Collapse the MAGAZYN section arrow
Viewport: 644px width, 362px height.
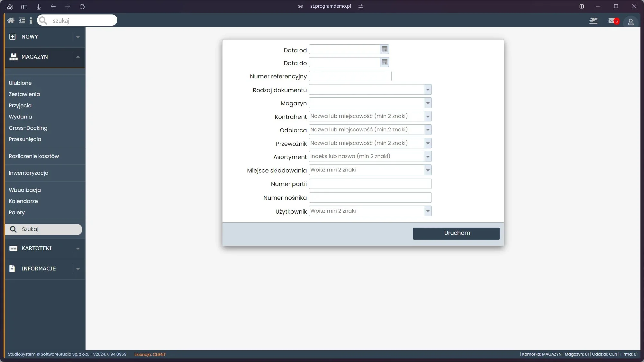coord(78,57)
